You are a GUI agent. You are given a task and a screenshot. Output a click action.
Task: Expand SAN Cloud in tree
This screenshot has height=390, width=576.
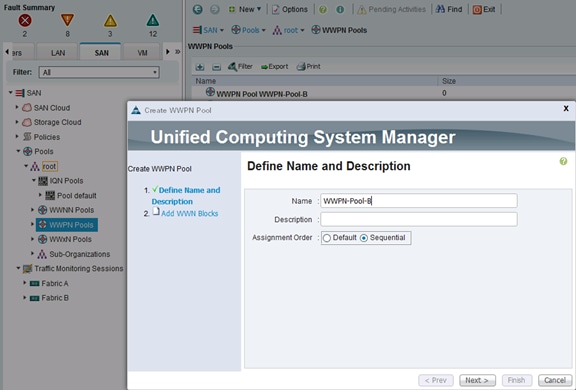click(x=17, y=108)
